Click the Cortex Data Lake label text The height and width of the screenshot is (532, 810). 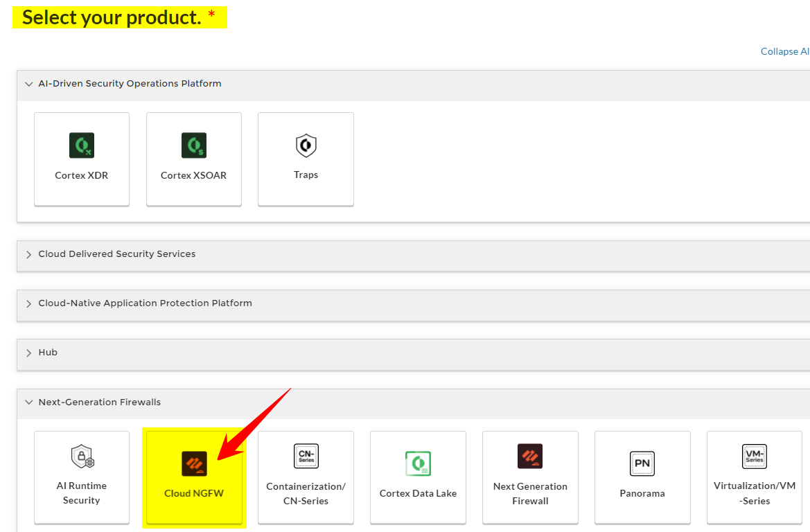[418, 494]
